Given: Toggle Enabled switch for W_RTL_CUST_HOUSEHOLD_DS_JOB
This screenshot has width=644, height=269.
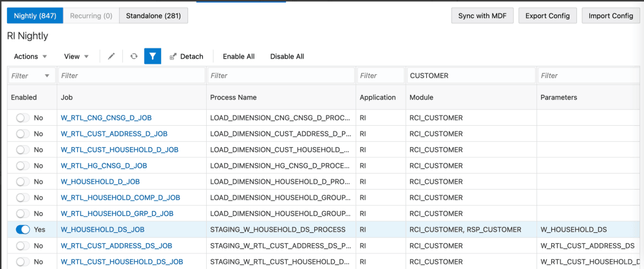Looking at the screenshot, I should pos(23,262).
